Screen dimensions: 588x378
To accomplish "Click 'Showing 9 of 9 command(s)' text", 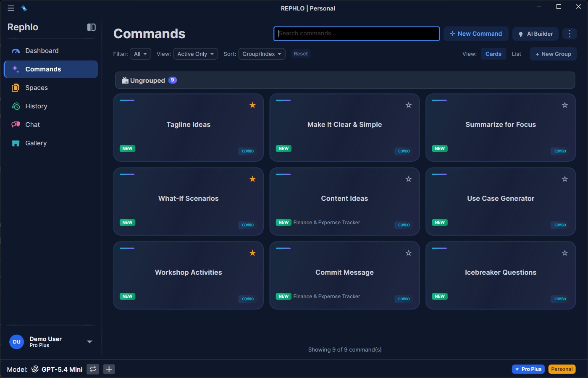I will pos(345,349).
